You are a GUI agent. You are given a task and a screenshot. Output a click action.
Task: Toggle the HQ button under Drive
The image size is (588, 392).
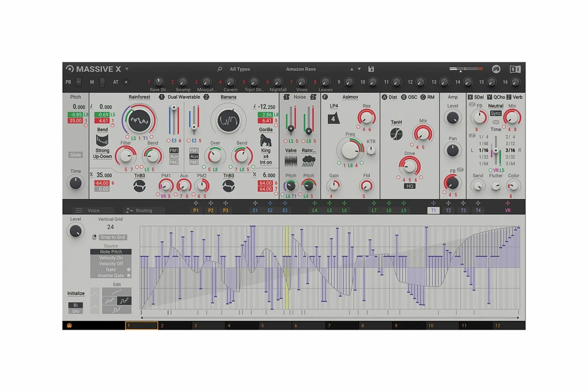pyautogui.click(x=409, y=186)
